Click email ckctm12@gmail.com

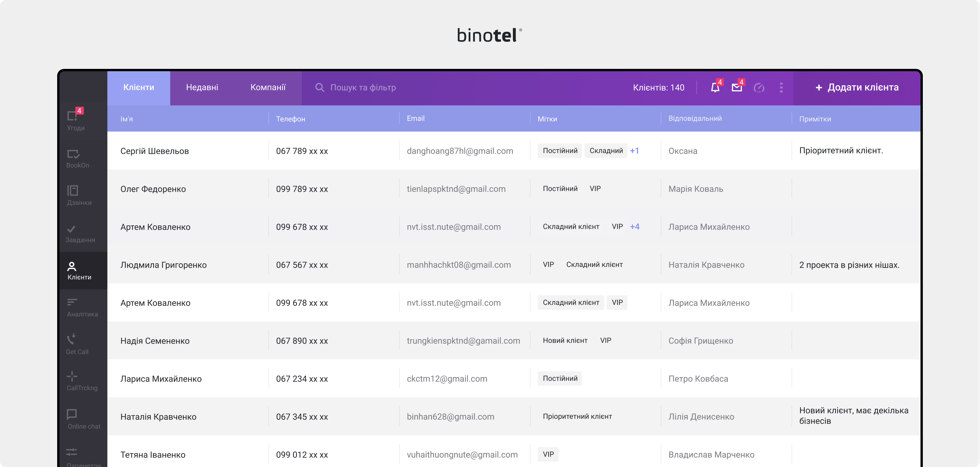(447, 379)
